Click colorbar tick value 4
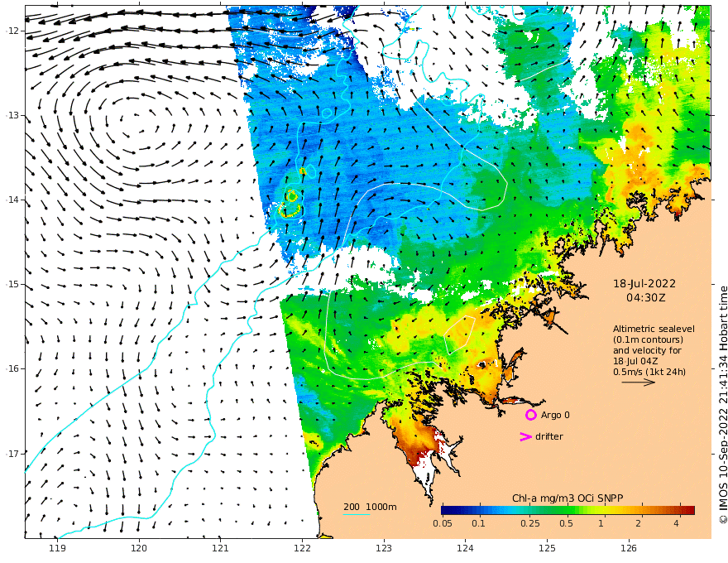This screenshot has height=563, width=728. pos(676,523)
